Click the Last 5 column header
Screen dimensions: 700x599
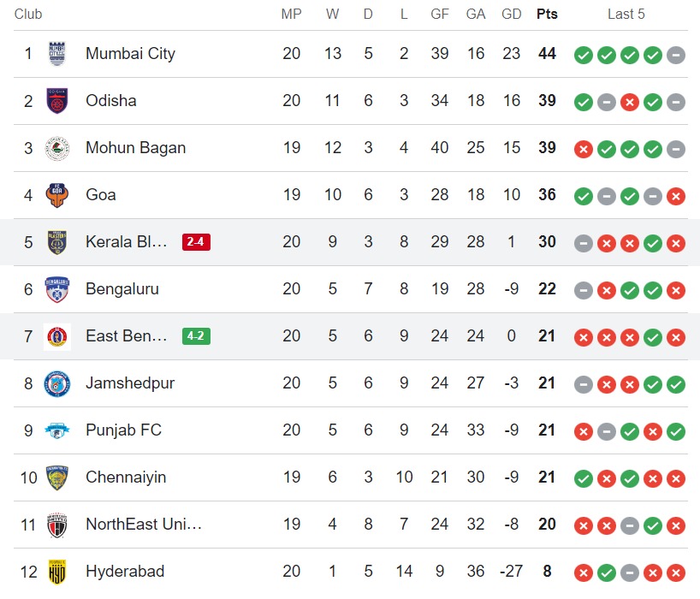626,15
